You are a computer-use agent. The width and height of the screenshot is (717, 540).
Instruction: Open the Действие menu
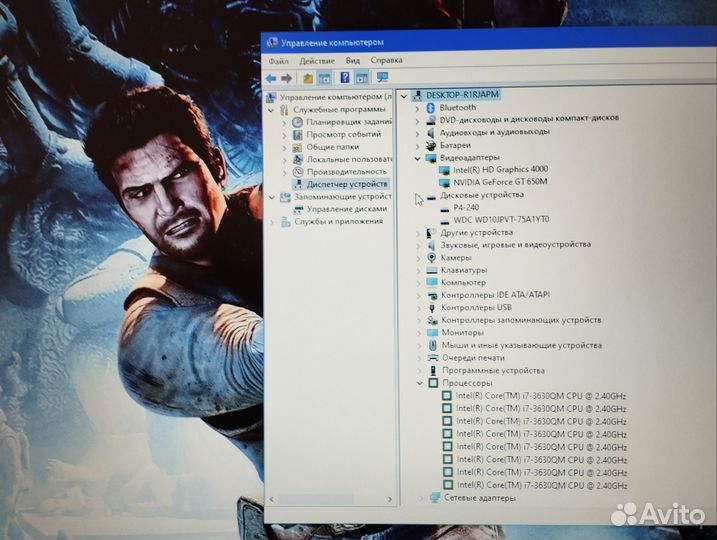click(317, 61)
